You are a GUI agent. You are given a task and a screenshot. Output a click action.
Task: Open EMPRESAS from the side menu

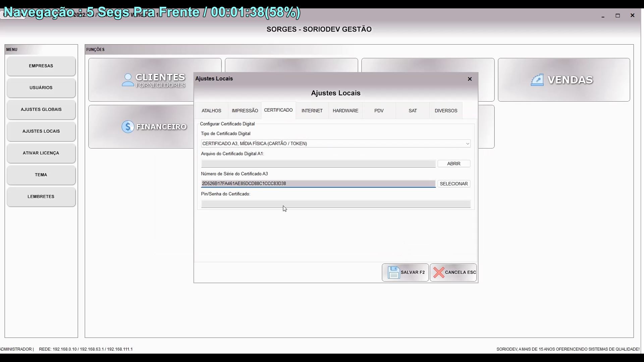point(41,66)
